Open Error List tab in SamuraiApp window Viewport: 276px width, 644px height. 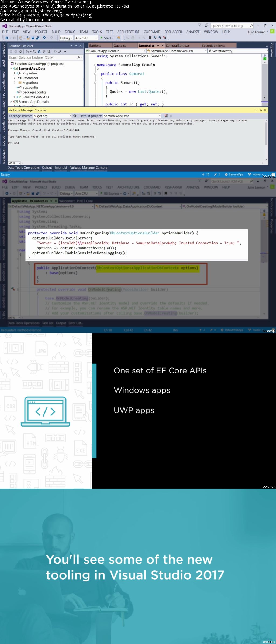tap(61, 168)
